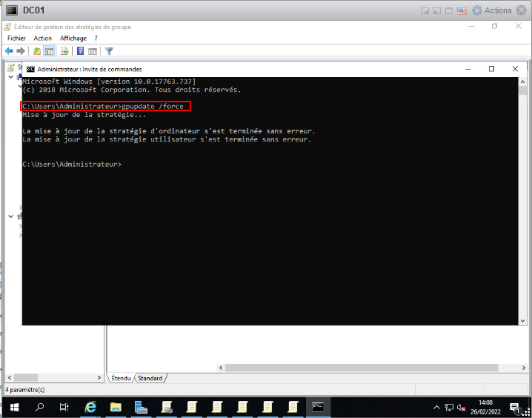Click the Up one level folder icon

(x=36, y=51)
